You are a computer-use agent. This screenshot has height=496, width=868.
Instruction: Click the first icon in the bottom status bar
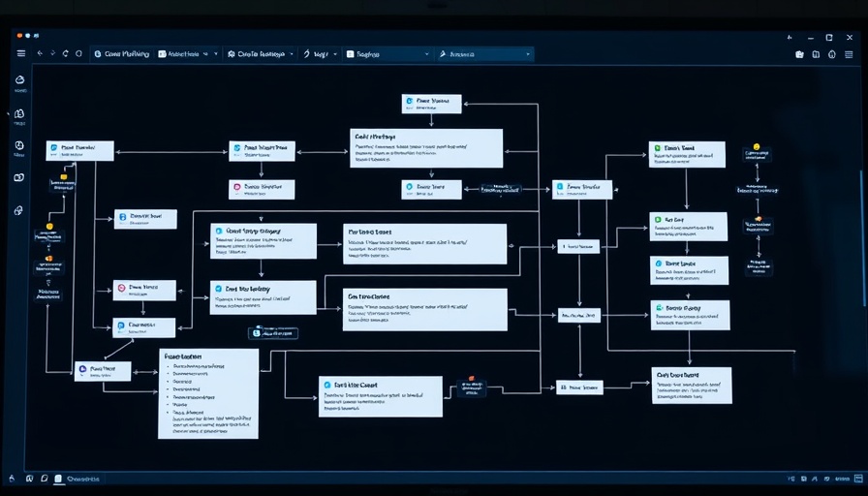14,479
